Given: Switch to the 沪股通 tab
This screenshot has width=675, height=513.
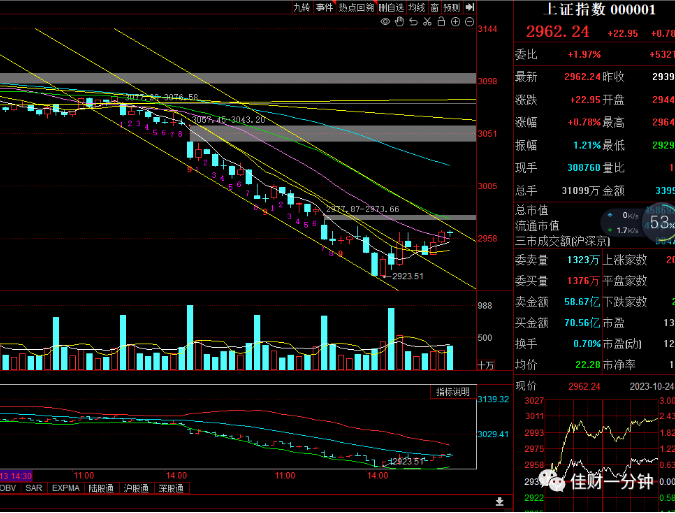Looking at the screenshot, I should coord(136,488).
